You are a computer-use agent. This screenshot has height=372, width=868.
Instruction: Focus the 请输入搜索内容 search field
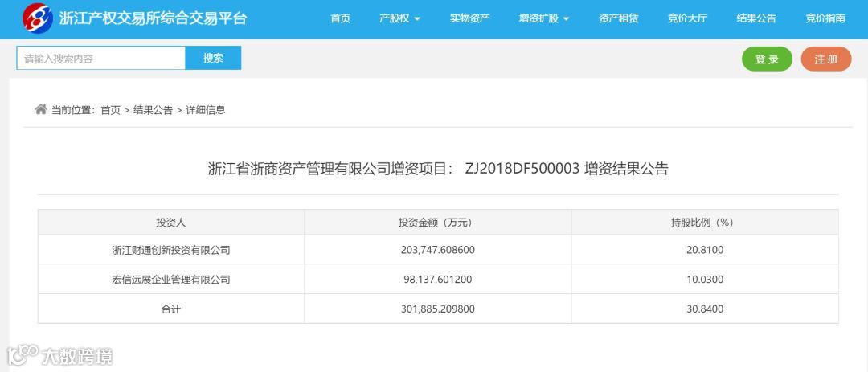[100, 58]
